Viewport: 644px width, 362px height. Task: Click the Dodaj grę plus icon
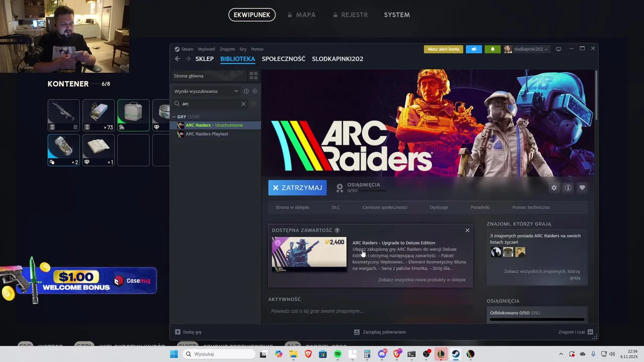178,332
